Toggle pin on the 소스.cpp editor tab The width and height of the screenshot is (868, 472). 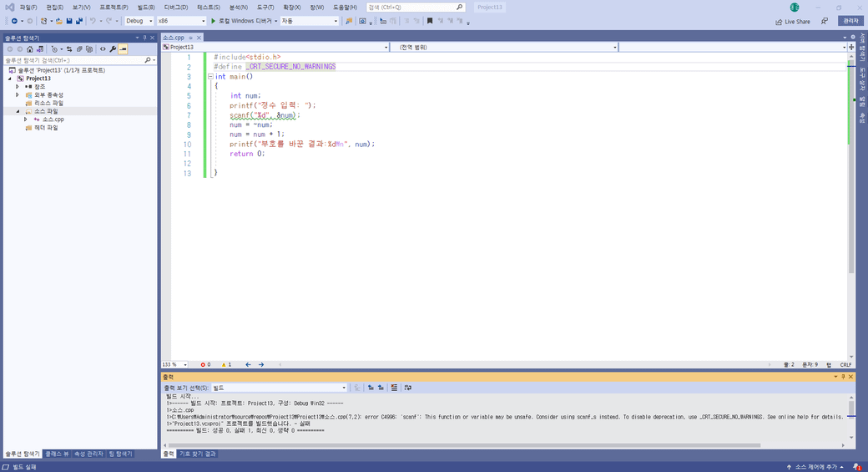(190, 38)
